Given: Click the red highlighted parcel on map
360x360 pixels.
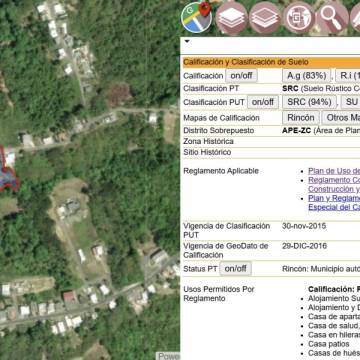Looking at the screenshot, I should point(8,170).
